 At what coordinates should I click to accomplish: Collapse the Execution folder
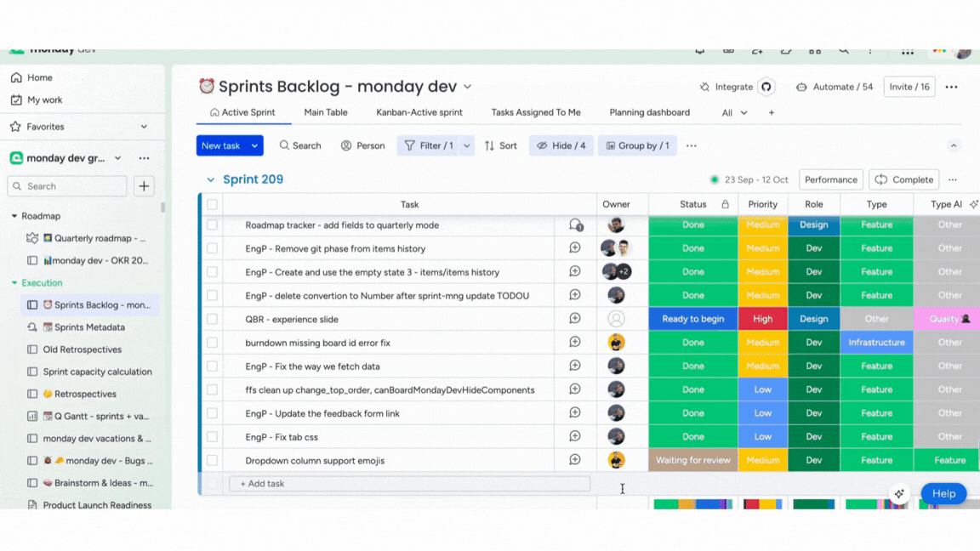coord(14,283)
